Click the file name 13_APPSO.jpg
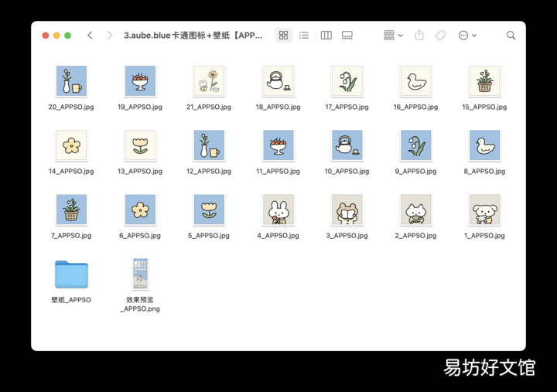 (x=140, y=171)
